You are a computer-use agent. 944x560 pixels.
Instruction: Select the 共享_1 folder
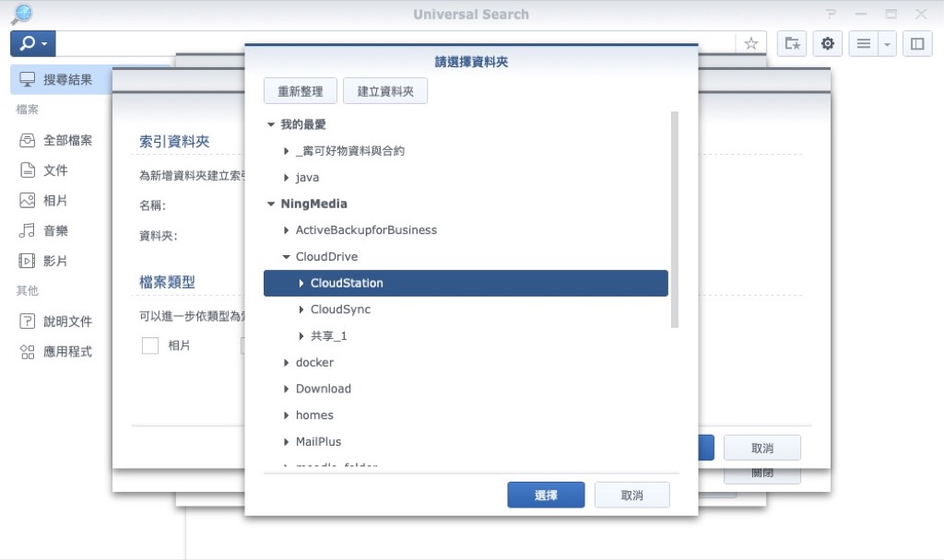[329, 336]
